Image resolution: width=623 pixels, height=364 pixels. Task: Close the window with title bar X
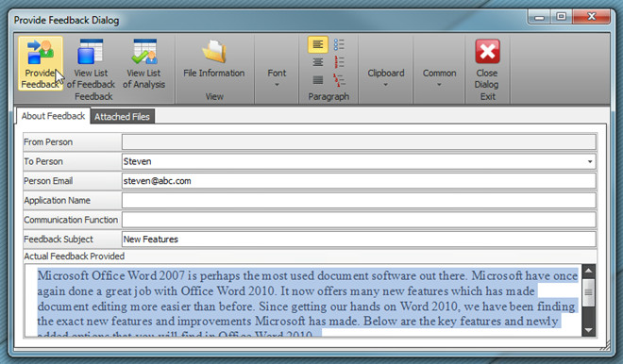[591, 17]
